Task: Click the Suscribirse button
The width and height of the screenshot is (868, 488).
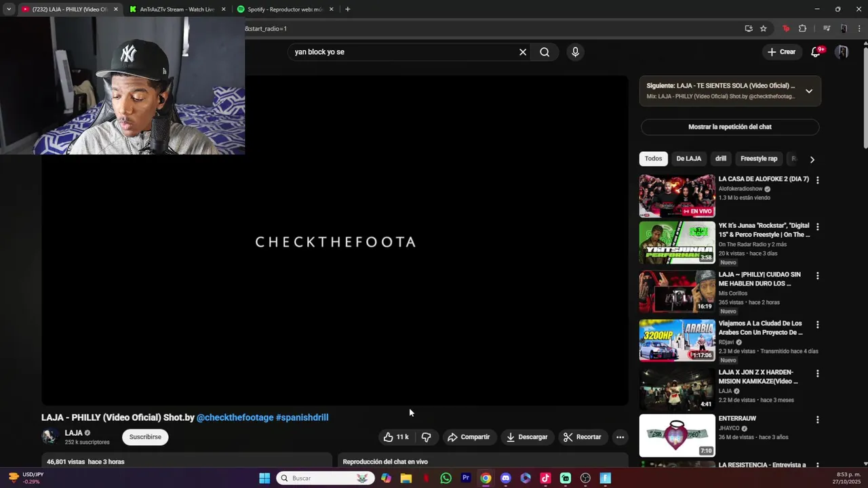Action: [x=145, y=437]
